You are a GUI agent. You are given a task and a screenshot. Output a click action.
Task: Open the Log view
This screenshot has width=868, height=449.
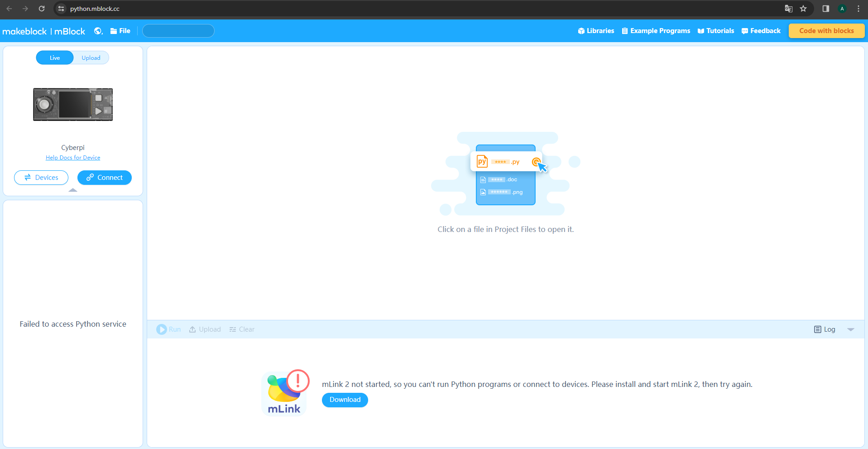click(x=825, y=329)
